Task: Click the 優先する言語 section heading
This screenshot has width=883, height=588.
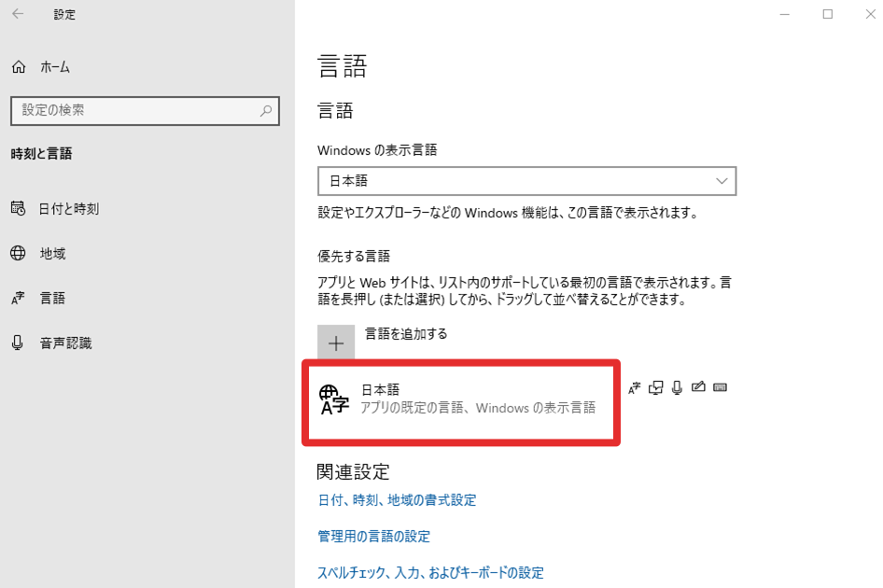Action: (354, 257)
